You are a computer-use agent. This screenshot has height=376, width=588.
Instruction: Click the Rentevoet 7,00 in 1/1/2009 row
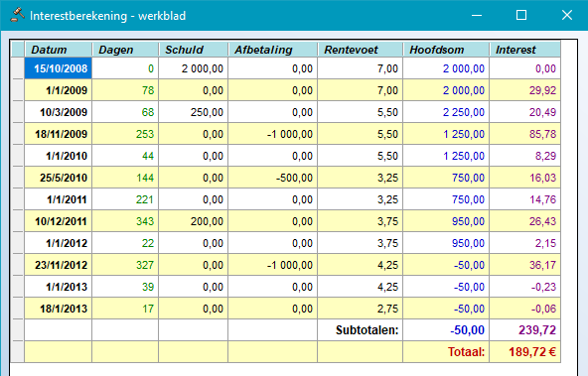click(360, 90)
